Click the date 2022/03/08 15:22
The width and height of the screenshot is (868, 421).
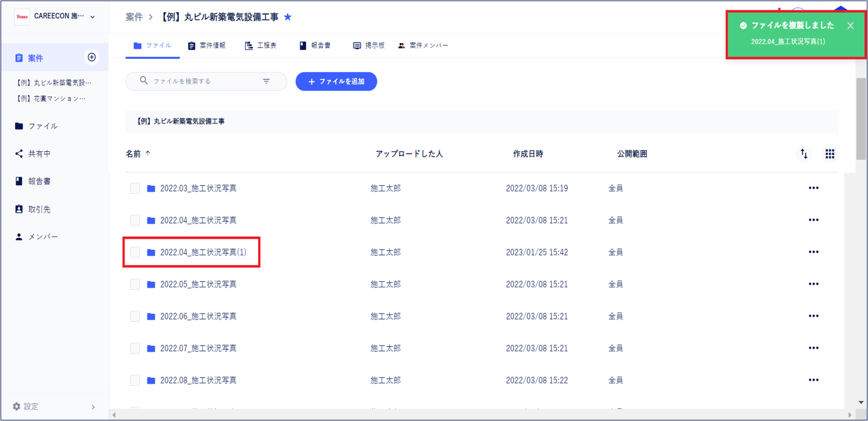point(537,380)
